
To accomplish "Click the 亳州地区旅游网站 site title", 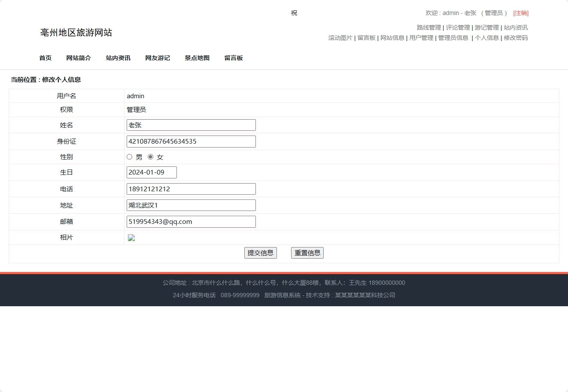I will pyautogui.click(x=76, y=33).
